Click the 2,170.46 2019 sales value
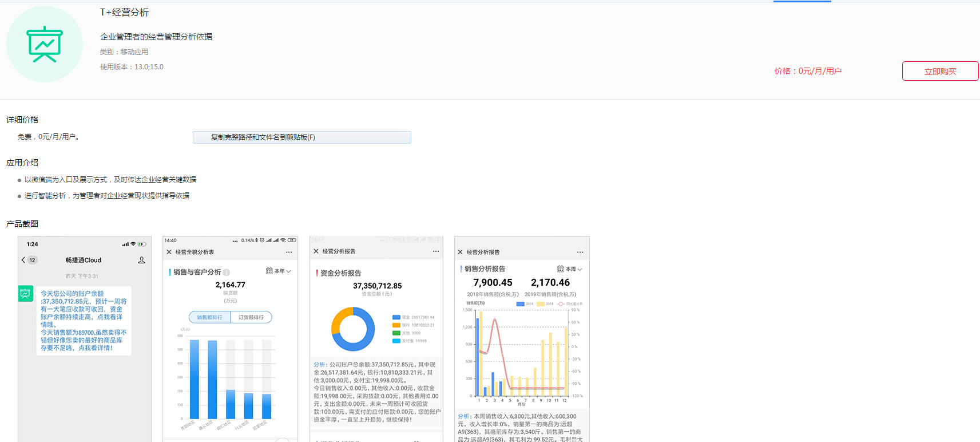This screenshot has height=442, width=980. pyautogui.click(x=550, y=282)
